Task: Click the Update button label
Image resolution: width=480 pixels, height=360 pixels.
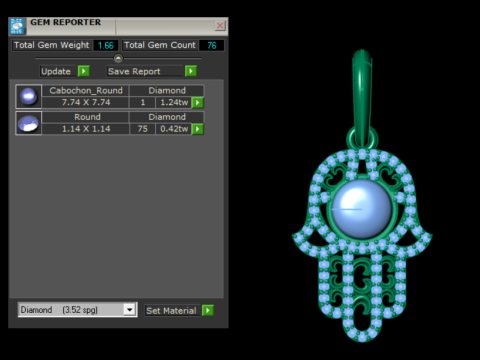Action: 59,71
